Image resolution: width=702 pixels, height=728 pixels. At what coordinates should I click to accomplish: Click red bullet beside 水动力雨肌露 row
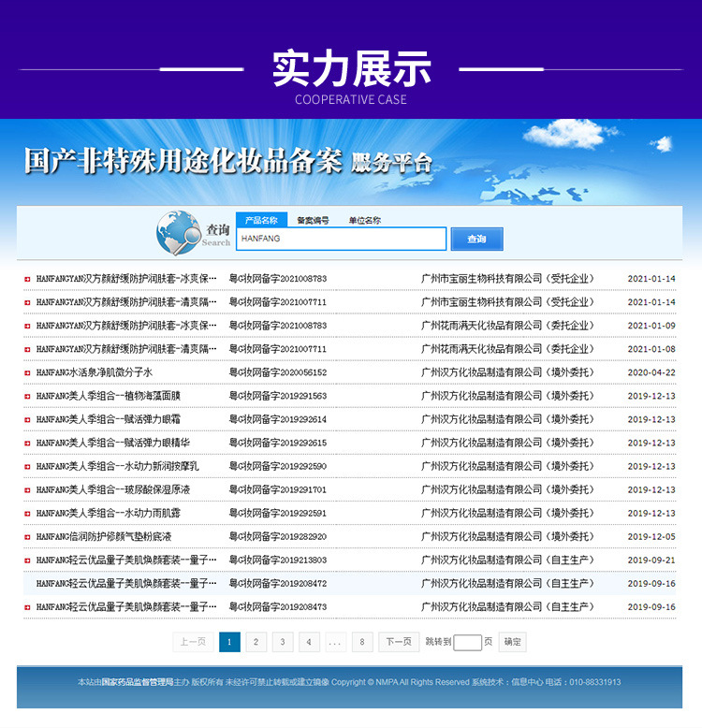(27, 514)
